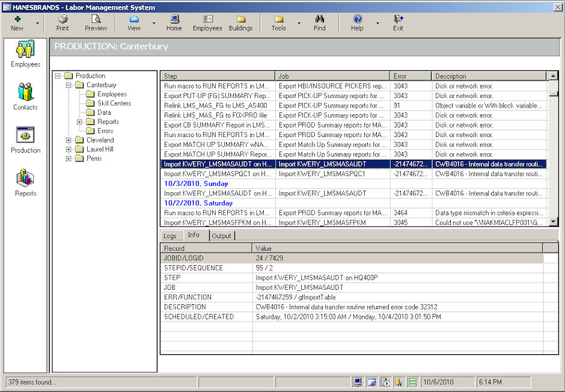565x392 pixels.
Task: Collapse the Production root tree node
Action: pyautogui.click(x=58, y=76)
